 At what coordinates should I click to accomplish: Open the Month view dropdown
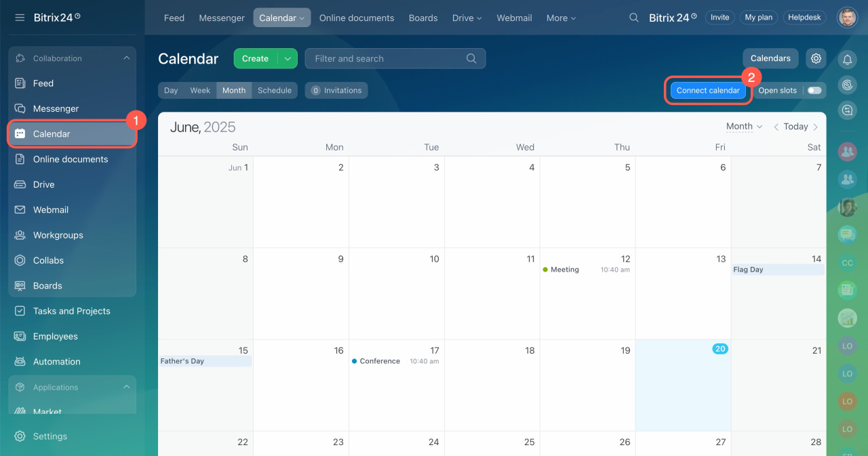(744, 127)
